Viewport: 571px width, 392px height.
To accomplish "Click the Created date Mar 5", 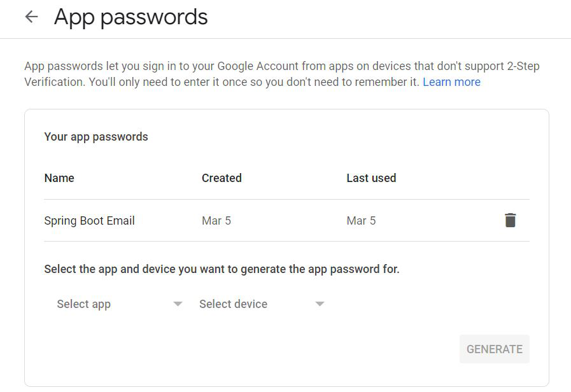I will (x=216, y=221).
